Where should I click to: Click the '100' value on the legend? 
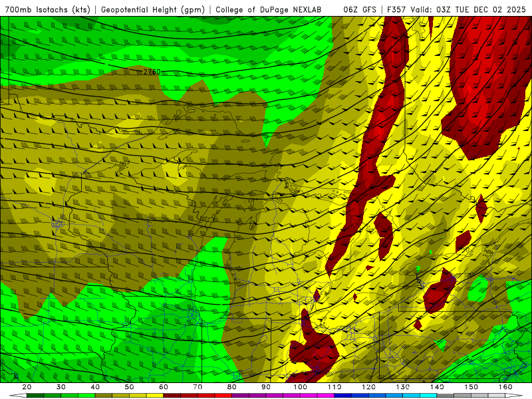pyautogui.click(x=301, y=387)
